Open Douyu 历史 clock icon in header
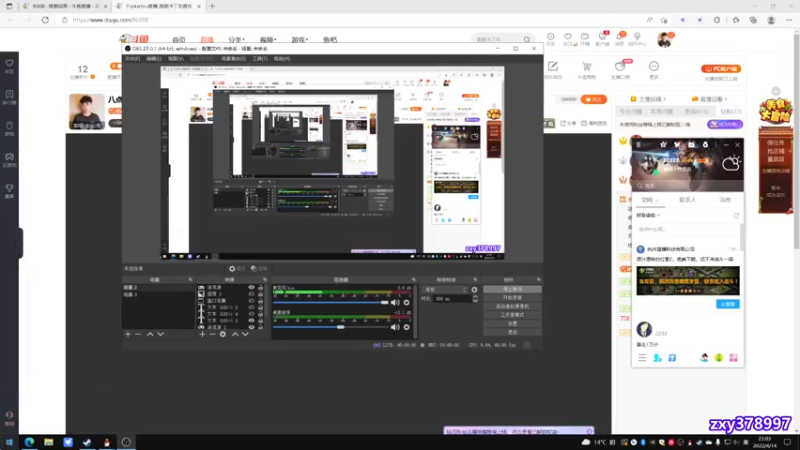Viewport: 800px width, 450px height. [x=551, y=39]
